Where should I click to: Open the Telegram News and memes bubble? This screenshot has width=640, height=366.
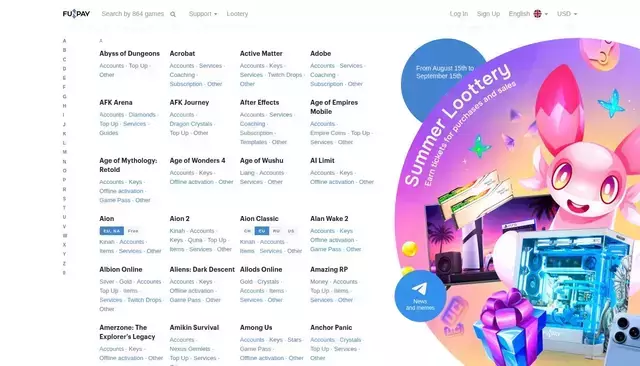pyautogui.click(x=420, y=296)
